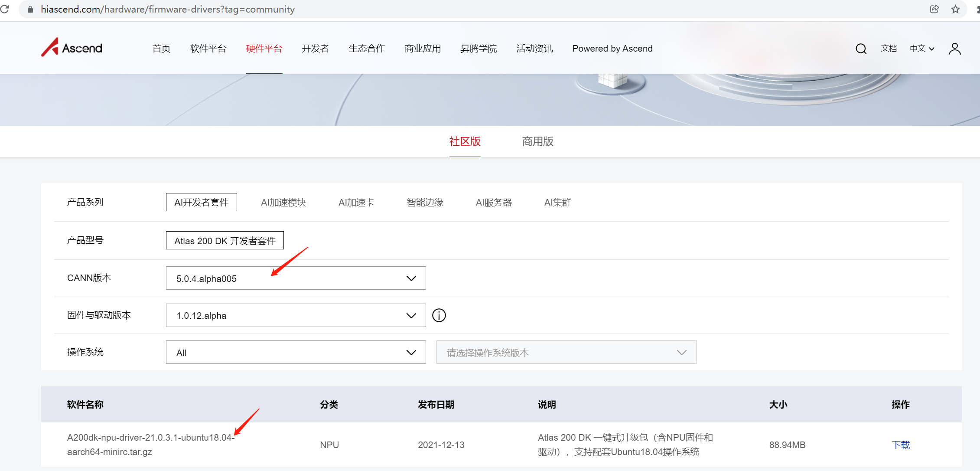The height and width of the screenshot is (471, 980).
Task: Expand the 操作系统 All dropdown
Action: tap(296, 353)
